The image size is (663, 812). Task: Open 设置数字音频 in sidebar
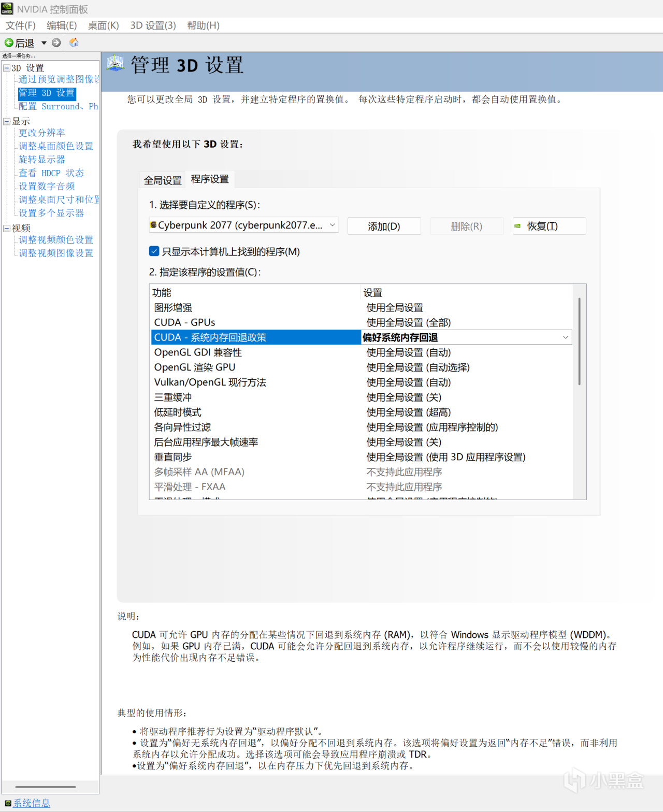pos(47,186)
